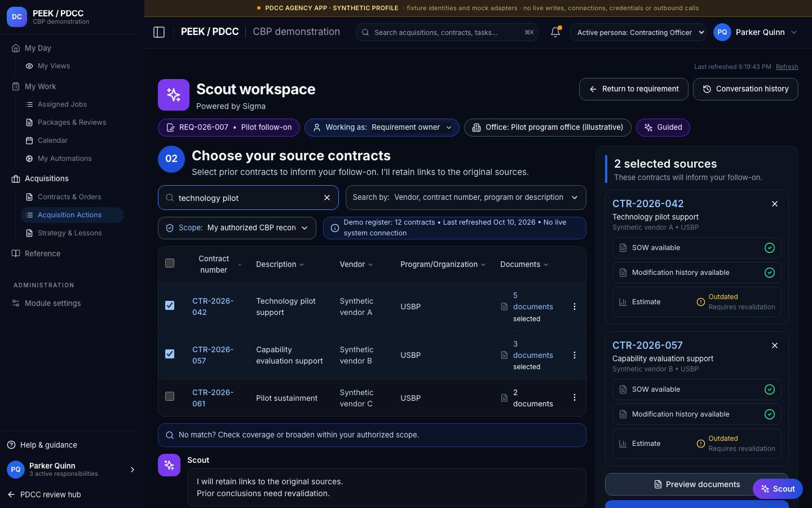The height and width of the screenshot is (508, 812).
Task: Click Preview documents button
Action: 696,484
